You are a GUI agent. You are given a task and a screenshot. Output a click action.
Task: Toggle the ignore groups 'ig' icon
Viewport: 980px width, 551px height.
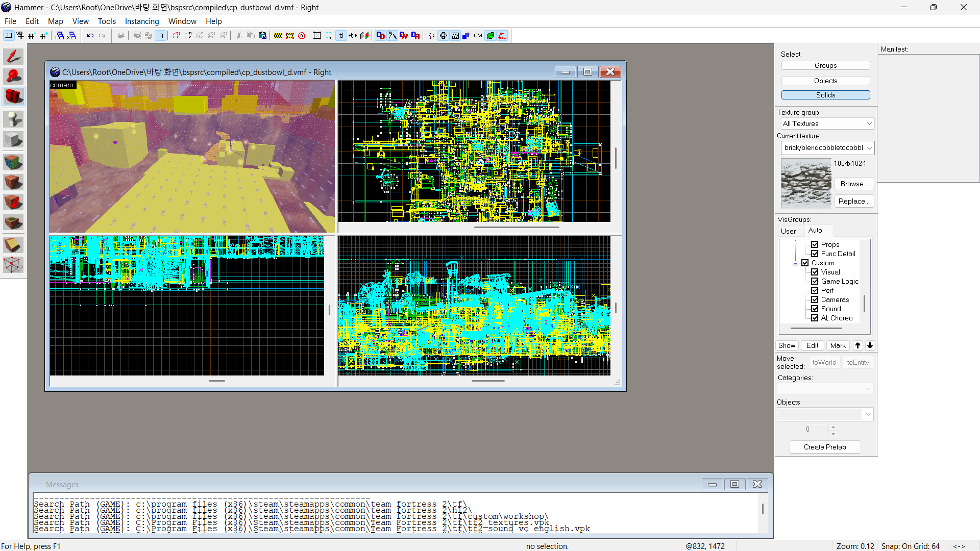[x=160, y=36]
